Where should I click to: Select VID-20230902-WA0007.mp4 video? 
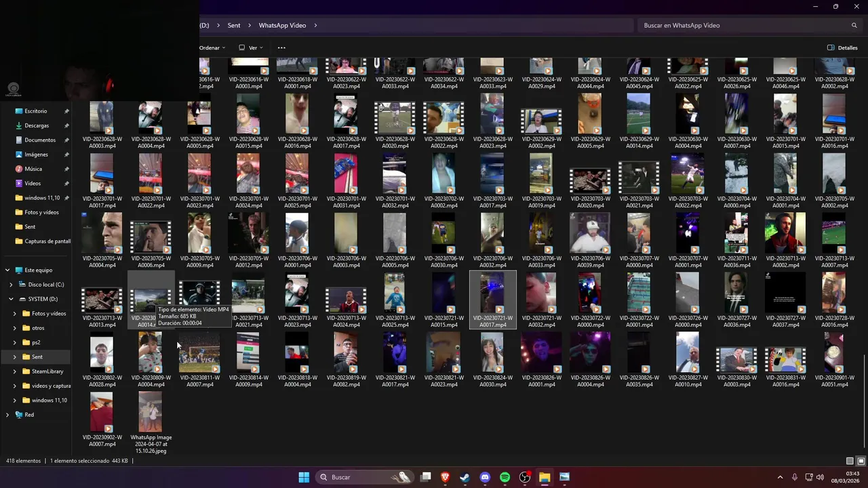102,419
